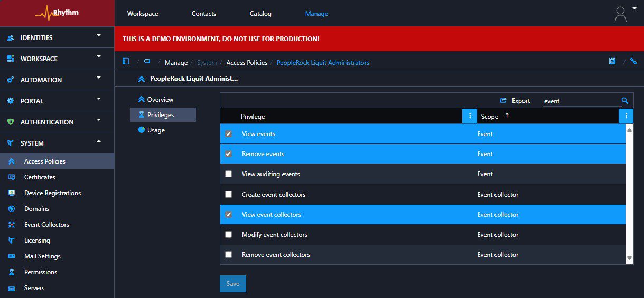644x298 pixels.
Task: Toggle the sidebar panel icon in breadcrumb
Action: coord(126,61)
